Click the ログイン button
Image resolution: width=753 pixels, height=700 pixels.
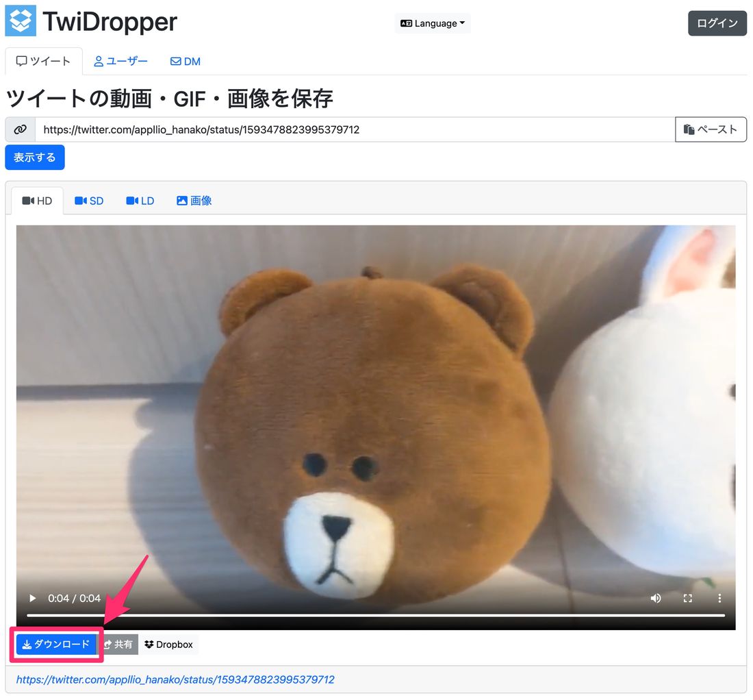(x=717, y=23)
